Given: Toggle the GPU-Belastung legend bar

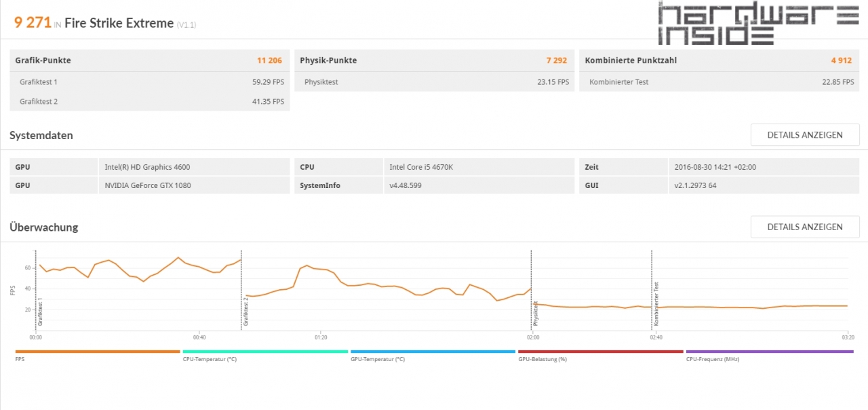Looking at the screenshot, I should click(x=600, y=352).
